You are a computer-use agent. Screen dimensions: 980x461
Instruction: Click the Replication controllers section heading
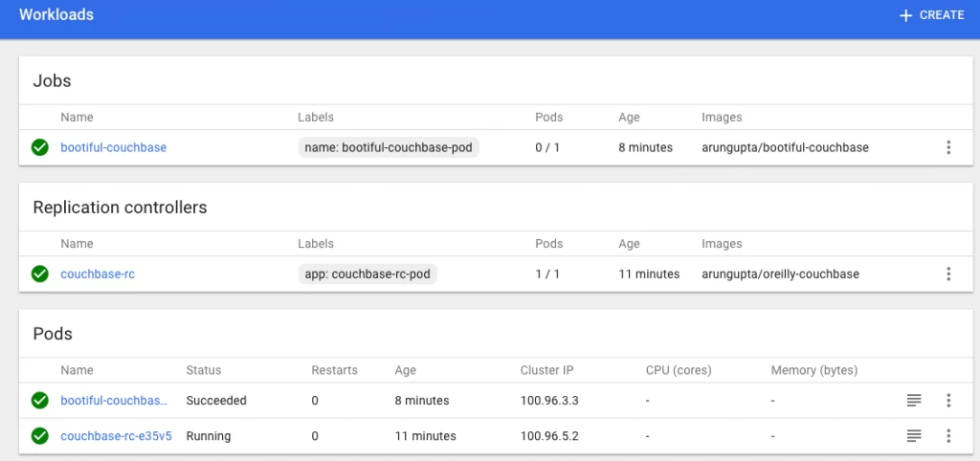120,208
